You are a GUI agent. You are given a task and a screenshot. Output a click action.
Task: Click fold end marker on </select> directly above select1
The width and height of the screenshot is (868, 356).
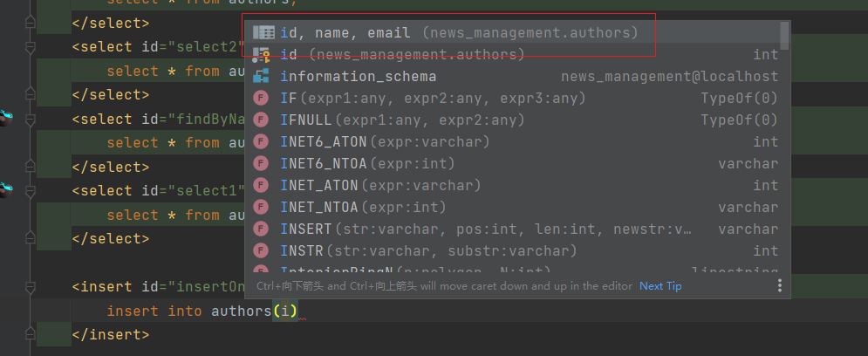pos(31,167)
